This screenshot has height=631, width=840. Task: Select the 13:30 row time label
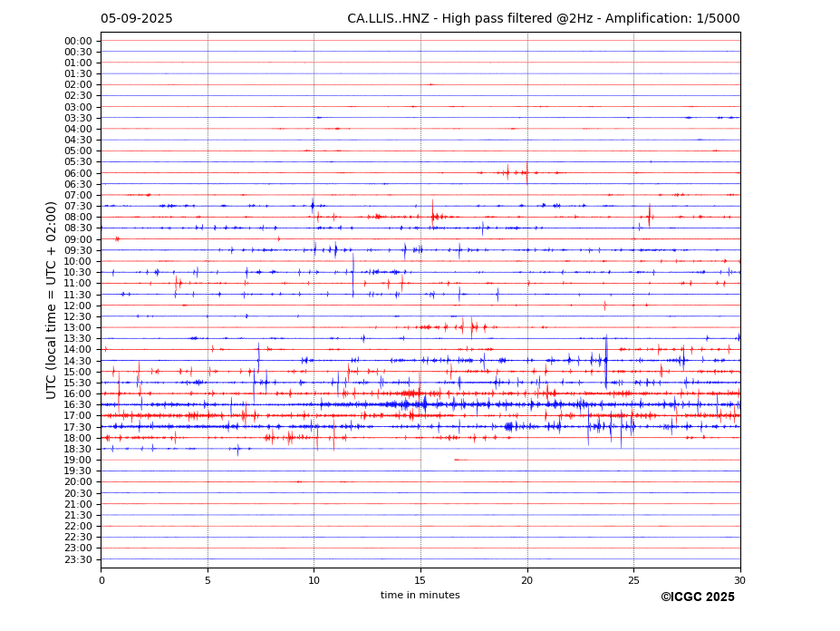point(78,339)
